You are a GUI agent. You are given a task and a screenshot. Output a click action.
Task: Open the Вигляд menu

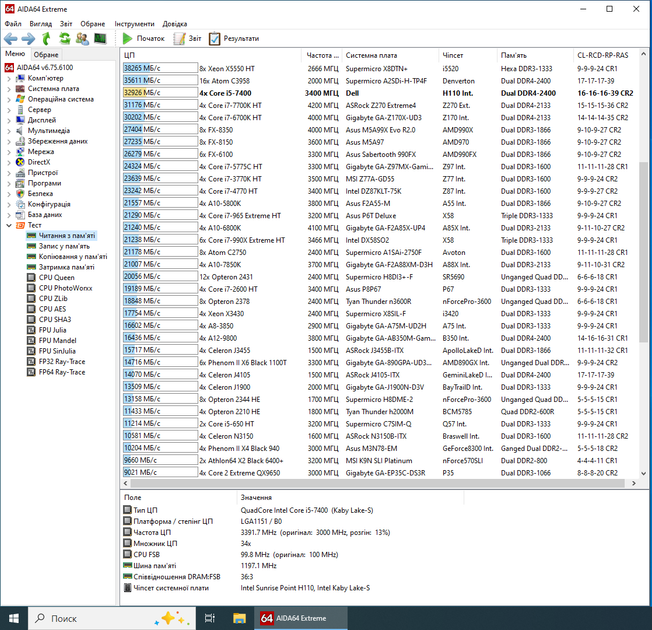pos(41,24)
